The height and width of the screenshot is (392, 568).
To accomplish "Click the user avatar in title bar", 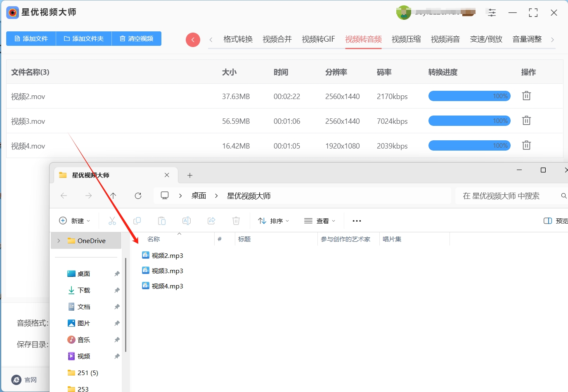I will pyautogui.click(x=403, y=12).
